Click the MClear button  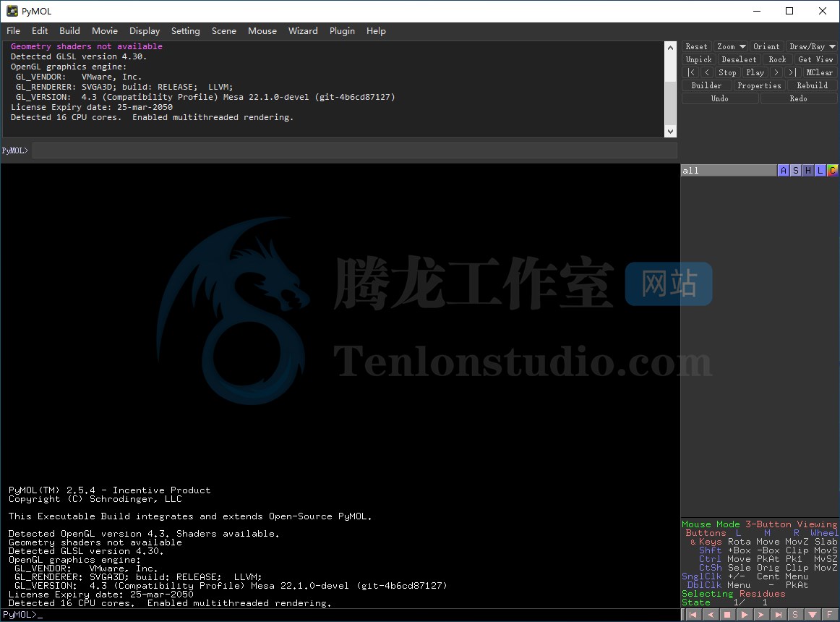pos(819,72)
